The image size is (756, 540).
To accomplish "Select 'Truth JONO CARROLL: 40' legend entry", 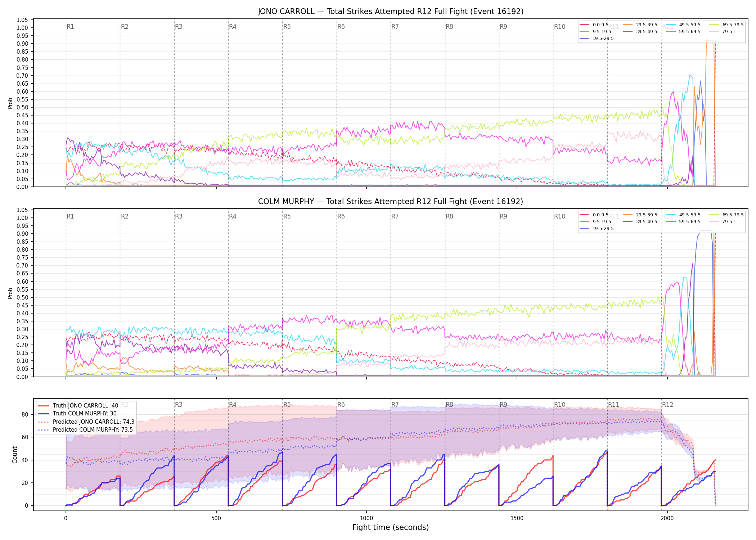I will [85, 406].
